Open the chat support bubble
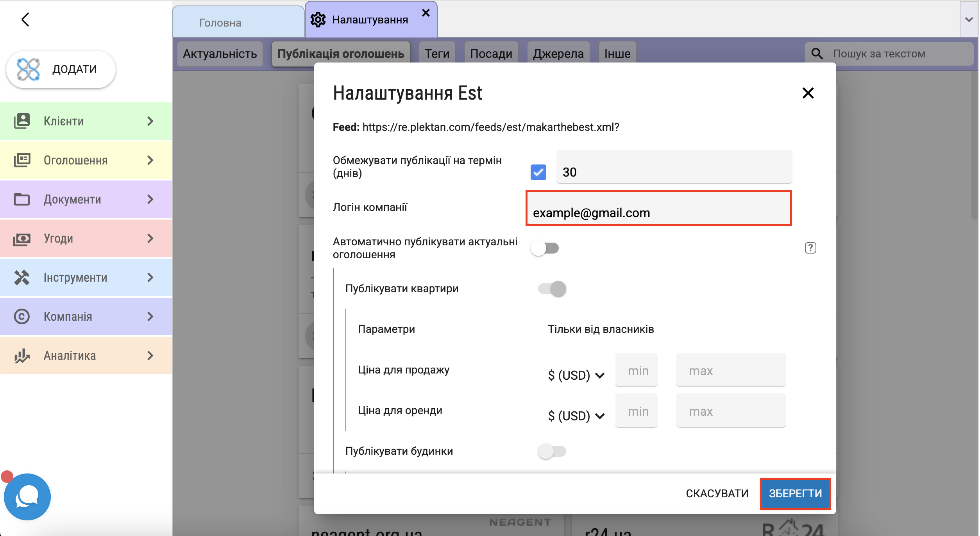Image resolution: width=980 pixels, height=536 pixels. coord(27,497)
